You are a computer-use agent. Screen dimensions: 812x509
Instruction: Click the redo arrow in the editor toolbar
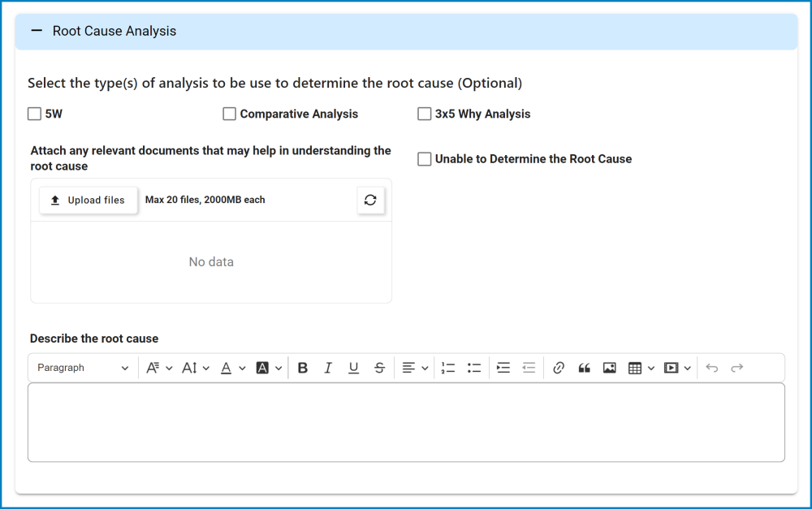point(736,367)
